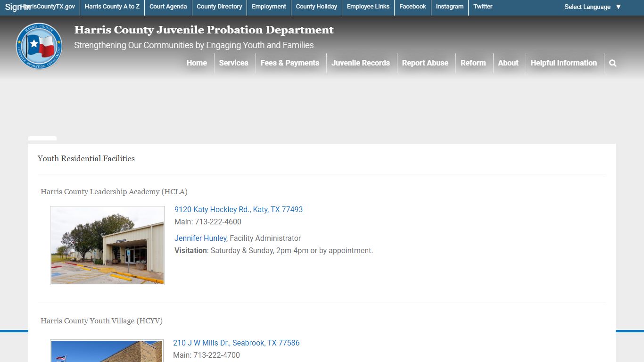Open County Holiday link

316,7
